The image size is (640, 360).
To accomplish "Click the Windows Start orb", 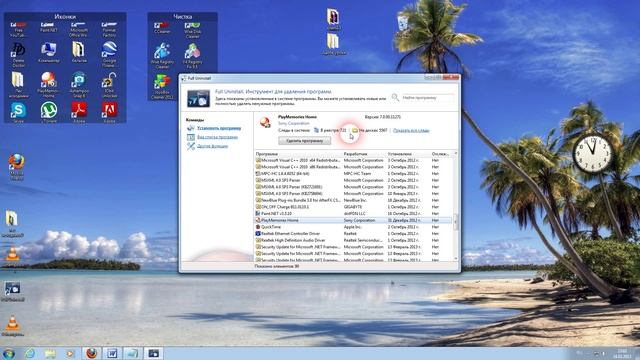I will tap(9, 353).
